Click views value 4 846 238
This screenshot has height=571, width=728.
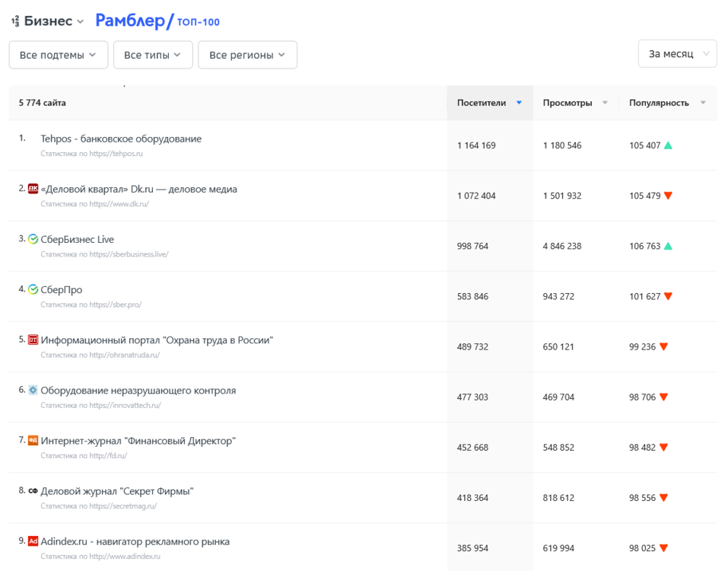click(x=562, y=246)
